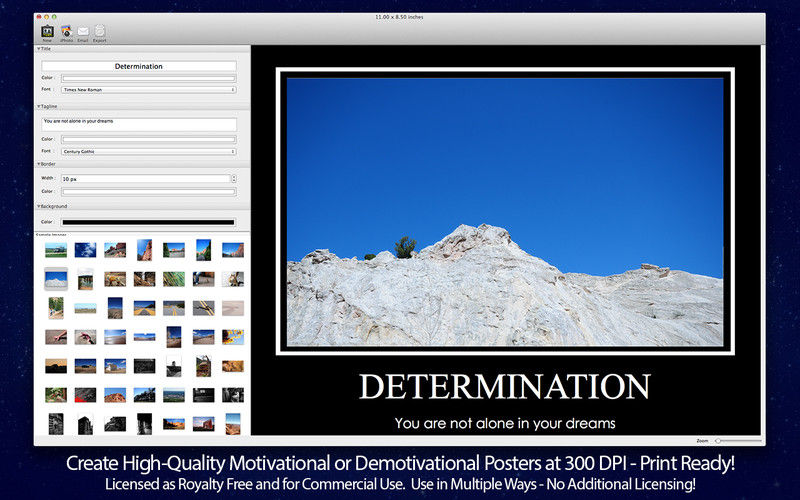Open the Border color well
Screen dimensions: 800x500
(x=148, y=192)
